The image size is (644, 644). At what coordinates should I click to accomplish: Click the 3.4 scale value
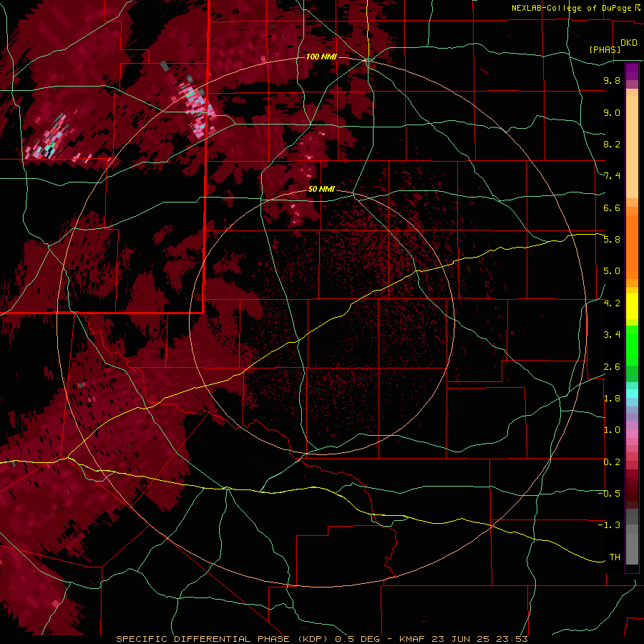coord(612,335)
